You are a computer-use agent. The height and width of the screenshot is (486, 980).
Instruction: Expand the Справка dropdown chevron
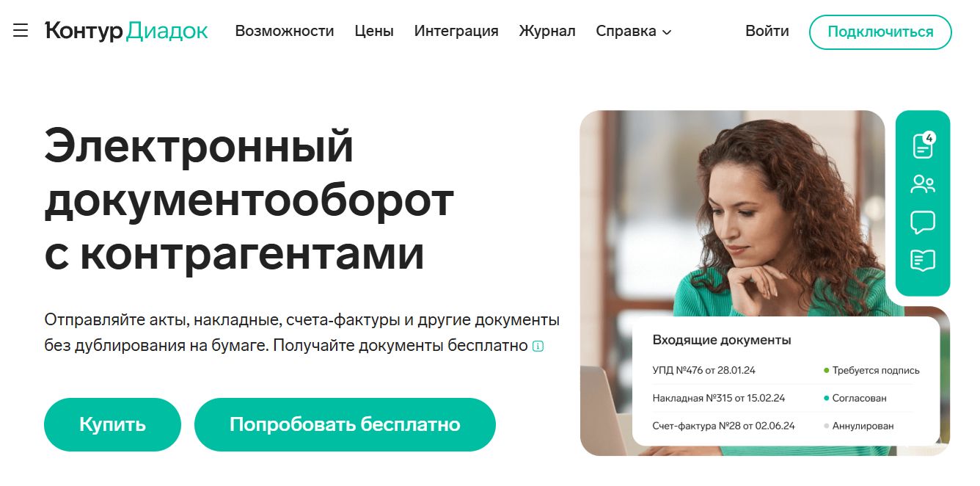(667, 32)
